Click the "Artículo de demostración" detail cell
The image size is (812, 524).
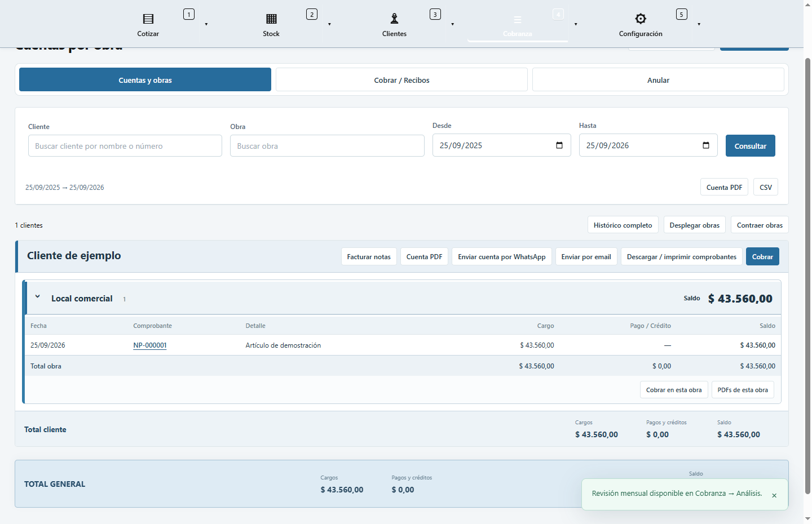(x=283, y=345)
